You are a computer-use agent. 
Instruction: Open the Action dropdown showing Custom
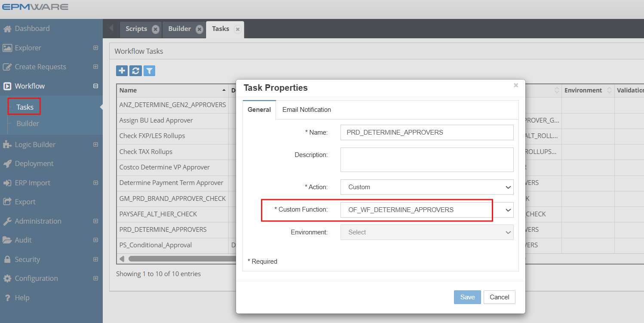click(x=508, y=187)
